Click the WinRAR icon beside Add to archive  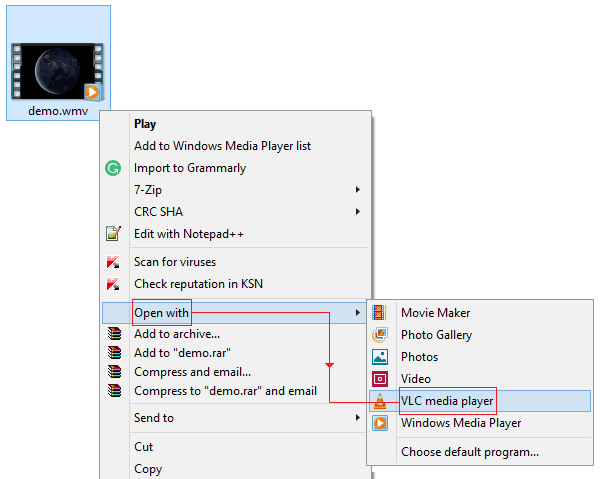pos(113,334)
